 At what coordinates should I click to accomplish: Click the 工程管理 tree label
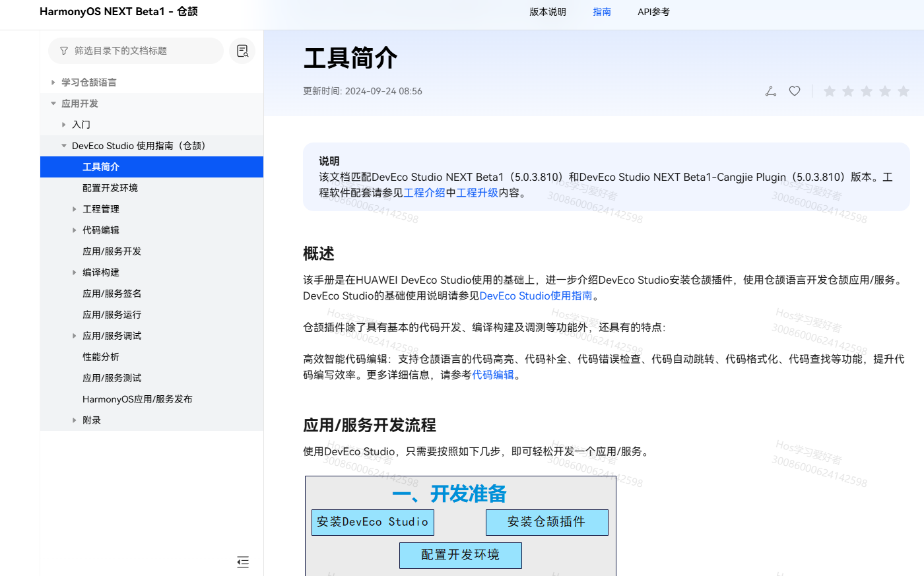(101, 209)
